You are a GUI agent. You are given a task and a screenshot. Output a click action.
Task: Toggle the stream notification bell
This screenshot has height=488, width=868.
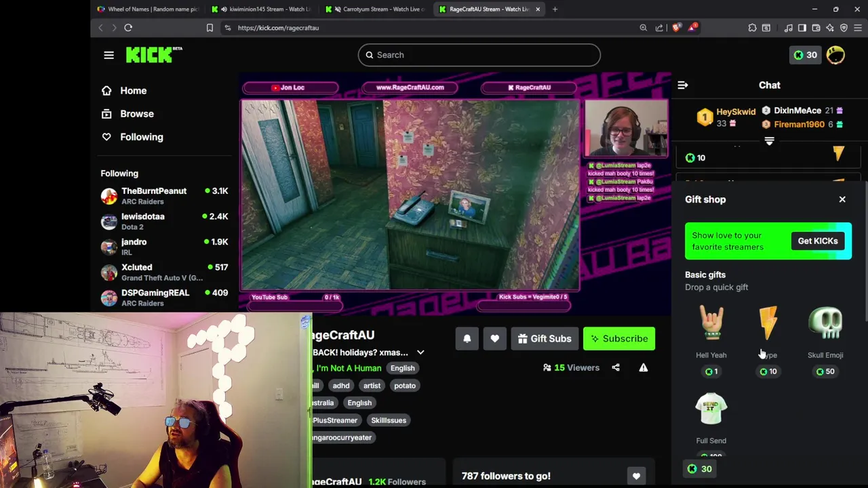467,339
